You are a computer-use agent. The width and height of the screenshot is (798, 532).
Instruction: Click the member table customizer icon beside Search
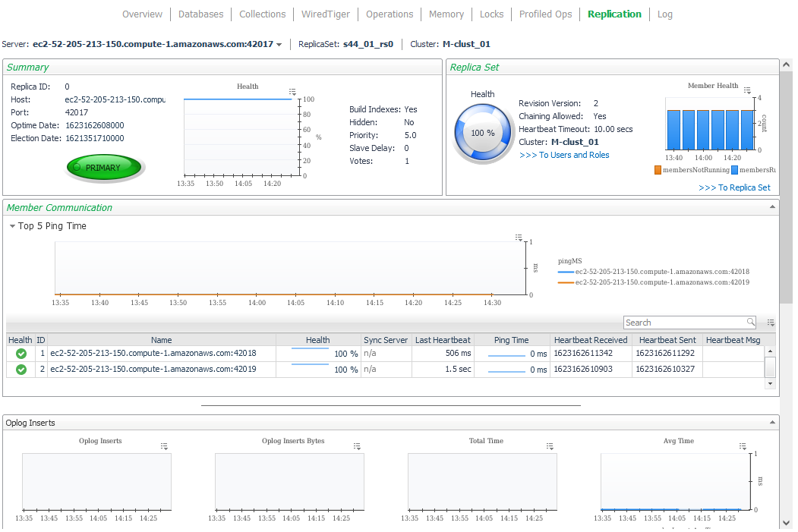click(771, 323)
